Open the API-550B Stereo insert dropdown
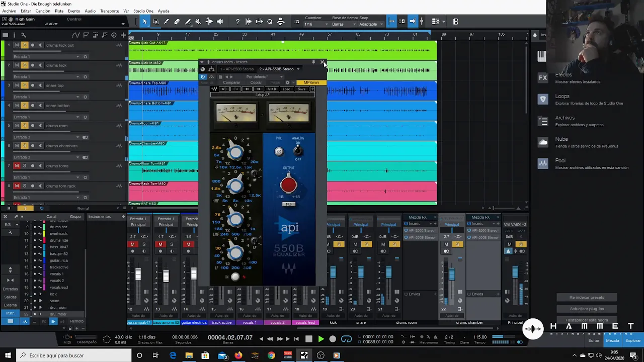The image size is (644, 362). tap(298, 69)
